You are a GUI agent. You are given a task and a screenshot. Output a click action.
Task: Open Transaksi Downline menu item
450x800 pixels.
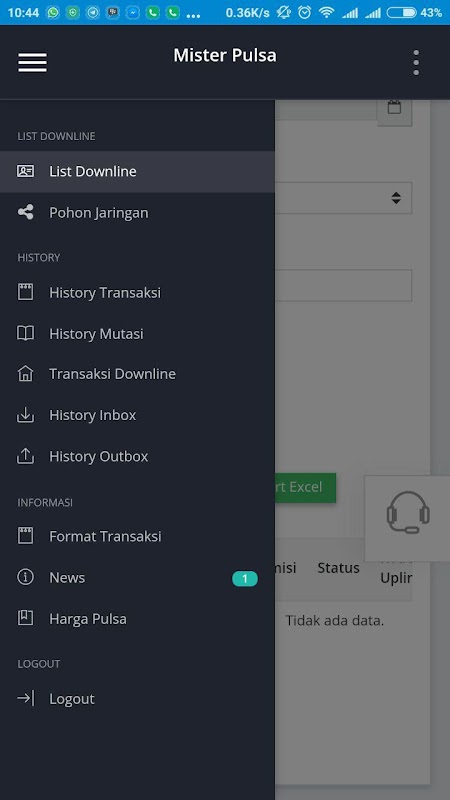pyautogui.click(x=137, y=374)
